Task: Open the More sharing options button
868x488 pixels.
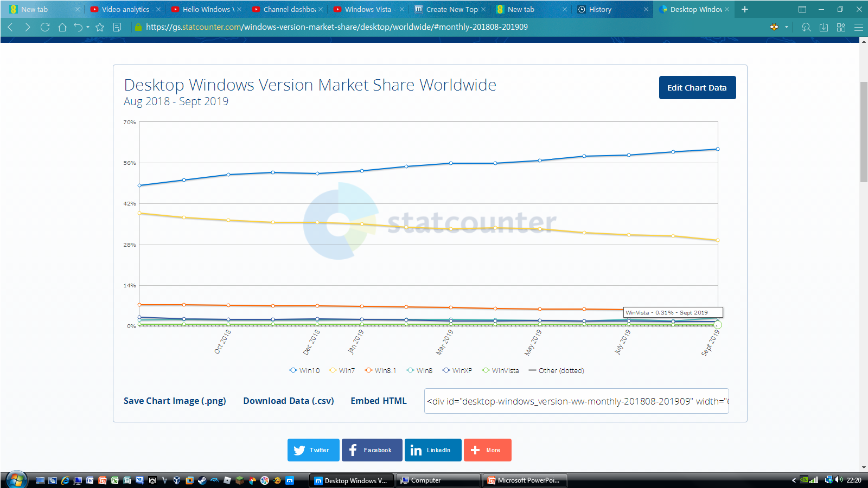Action: click(x=488, y=450)
